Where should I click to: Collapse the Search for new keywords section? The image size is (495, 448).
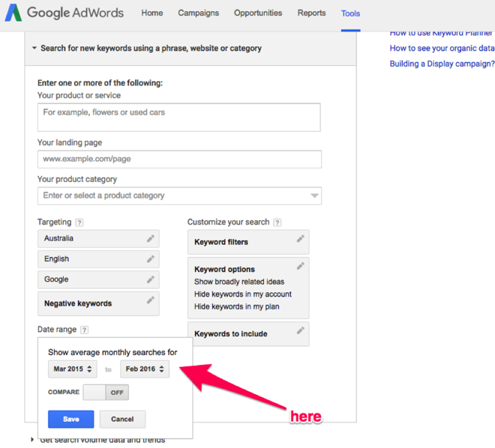(34, 48)
